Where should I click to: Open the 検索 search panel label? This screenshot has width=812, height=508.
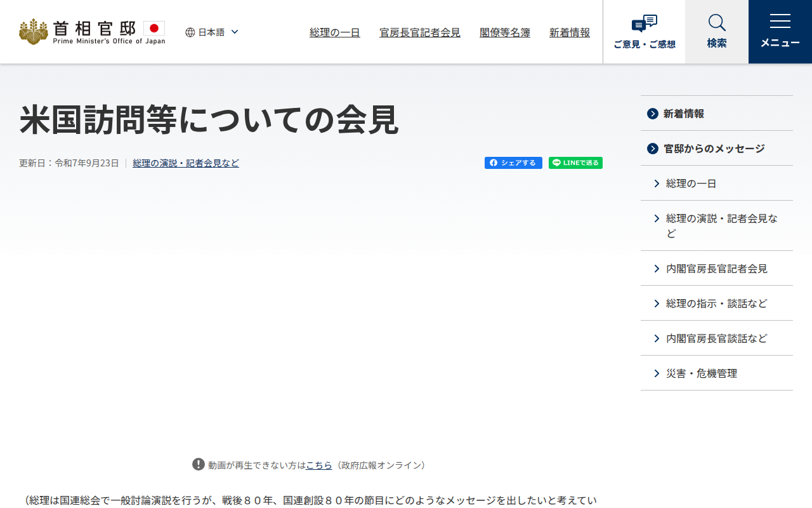[717, 43]
